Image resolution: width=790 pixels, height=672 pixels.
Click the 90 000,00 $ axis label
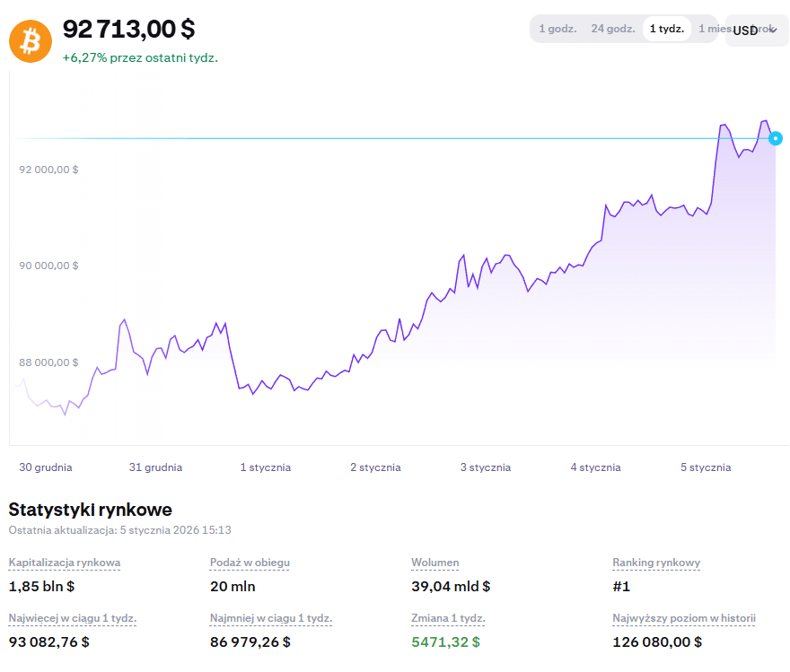pyautogui.click(x=49, y=266)
